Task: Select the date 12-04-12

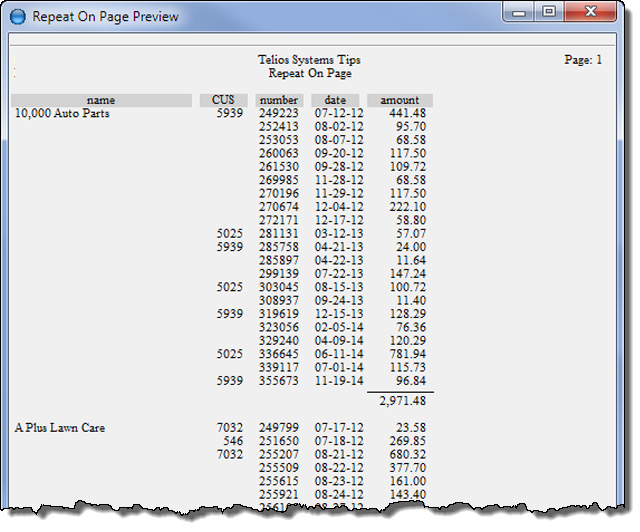Action: (335, 206)
